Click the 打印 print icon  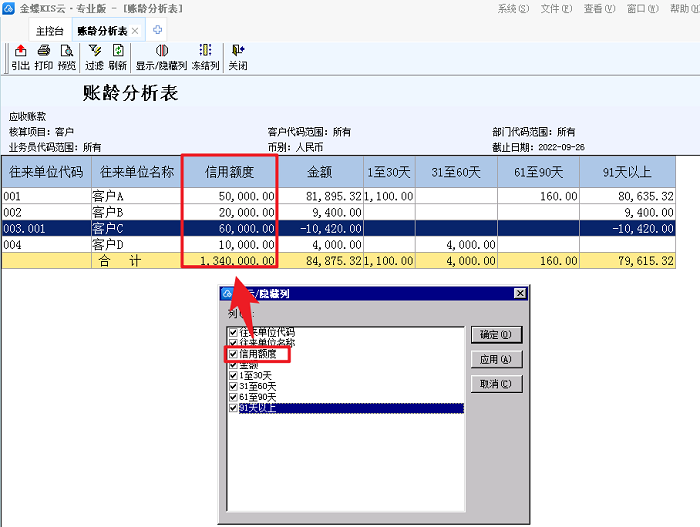(x=43, y=57)
